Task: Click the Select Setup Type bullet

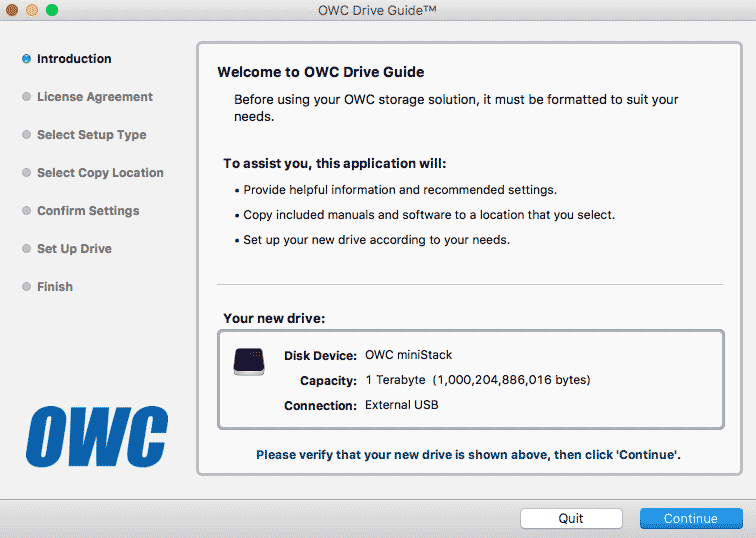Action: [26, 135]
